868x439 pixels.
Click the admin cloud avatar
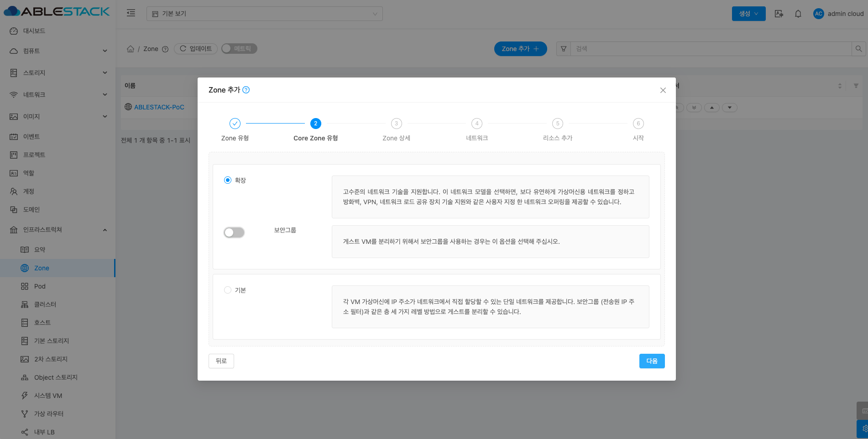click(x=819, y=14)
